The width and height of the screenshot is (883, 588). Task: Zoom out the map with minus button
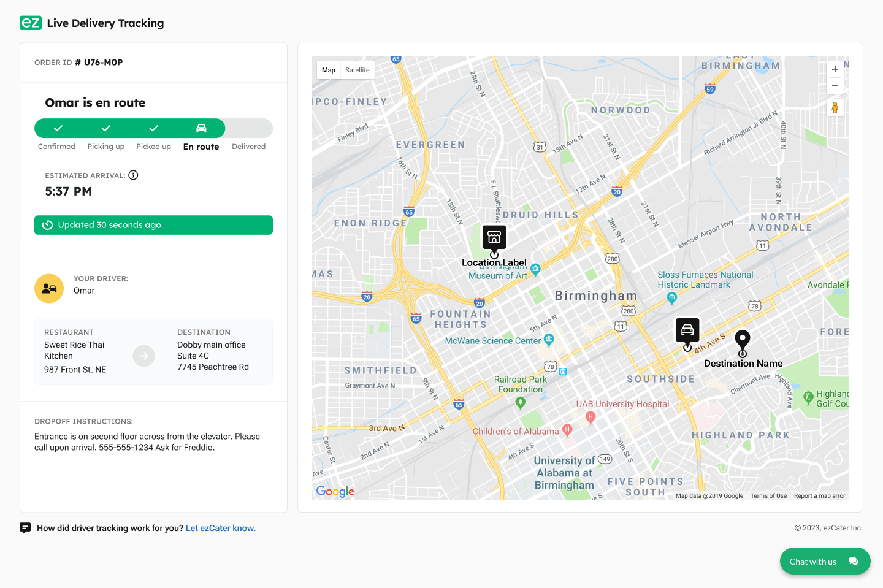click(x=835, y=86)
